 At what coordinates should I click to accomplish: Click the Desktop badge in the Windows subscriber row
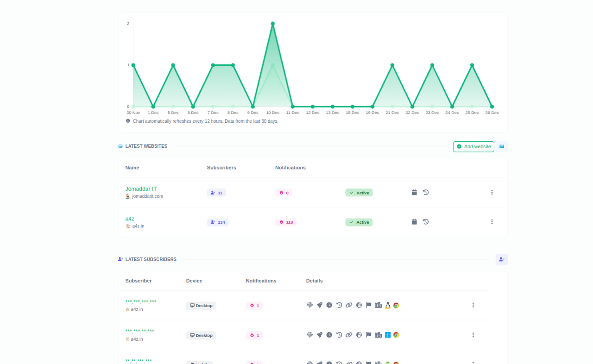[201, 335]
